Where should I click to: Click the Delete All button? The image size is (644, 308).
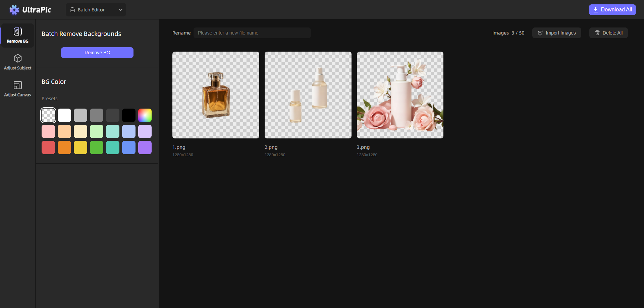(x=608, y=33)
